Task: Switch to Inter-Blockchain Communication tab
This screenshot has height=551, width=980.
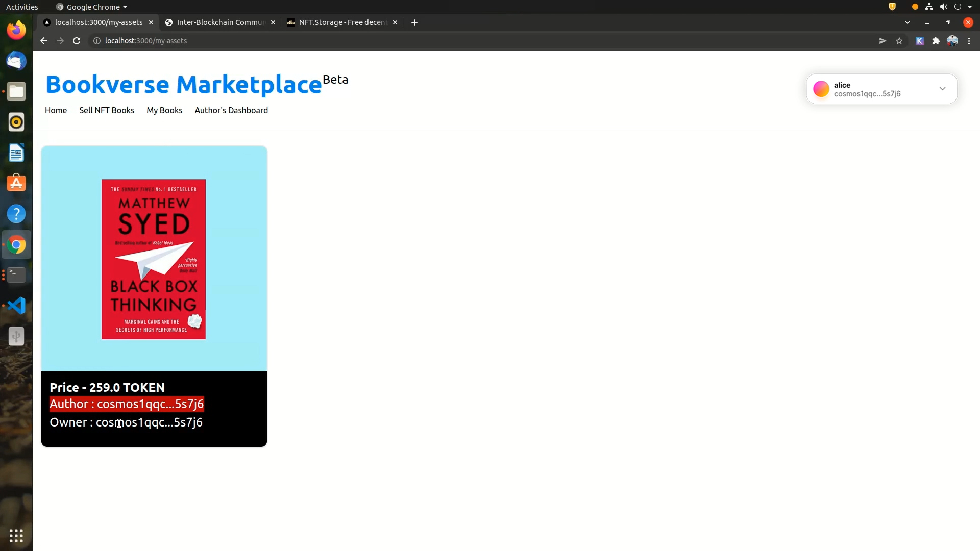Action: click(220, 22)
